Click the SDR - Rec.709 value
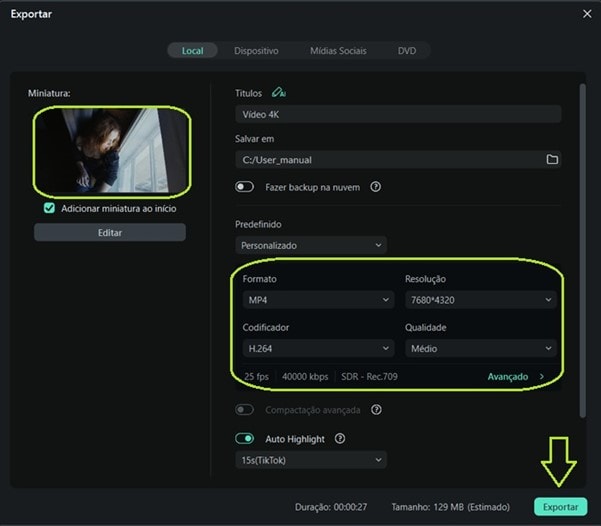This screenshot has height=526, width=601. click(x=369, y=376)
